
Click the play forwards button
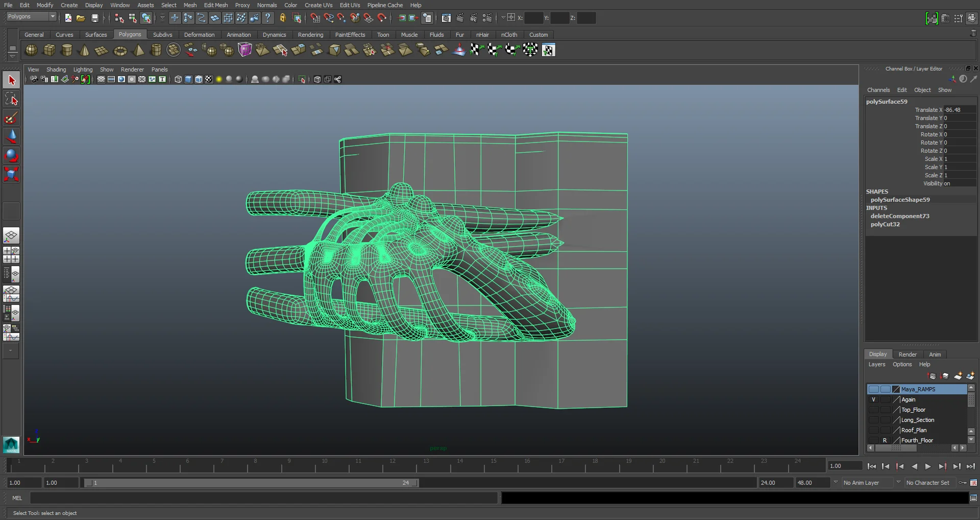(928, 466)
